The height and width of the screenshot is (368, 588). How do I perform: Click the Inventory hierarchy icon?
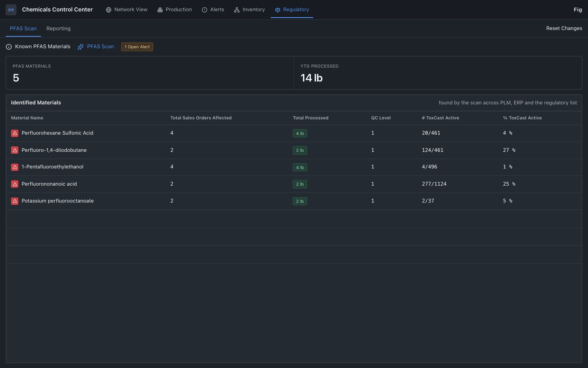237,10
